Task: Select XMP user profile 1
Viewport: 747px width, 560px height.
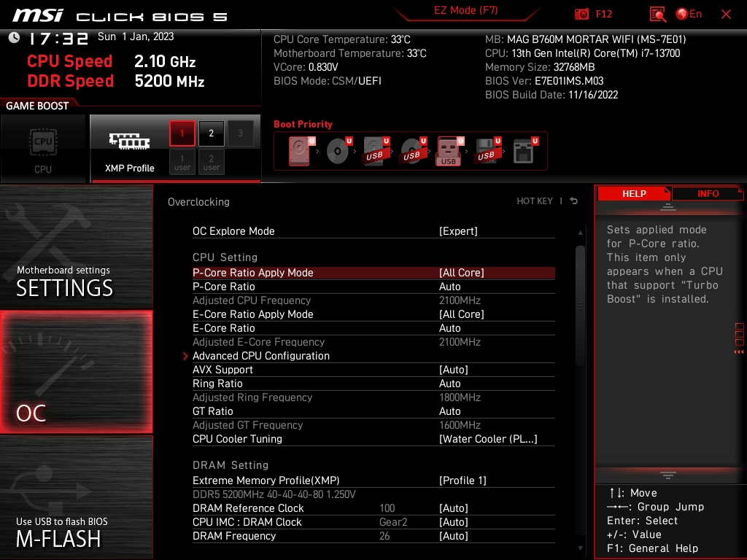Action: click(182, 162)
